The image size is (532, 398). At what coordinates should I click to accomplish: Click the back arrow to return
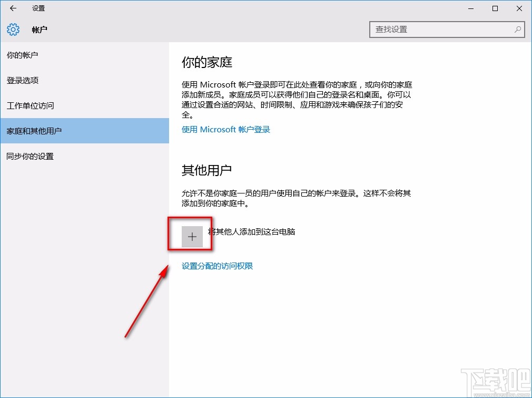coord(12,8)
